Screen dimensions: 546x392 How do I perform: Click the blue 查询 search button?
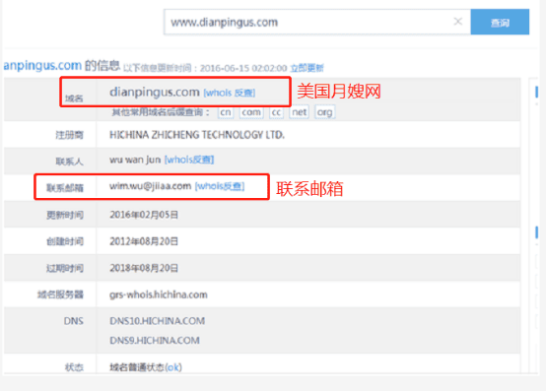[500, 22]
